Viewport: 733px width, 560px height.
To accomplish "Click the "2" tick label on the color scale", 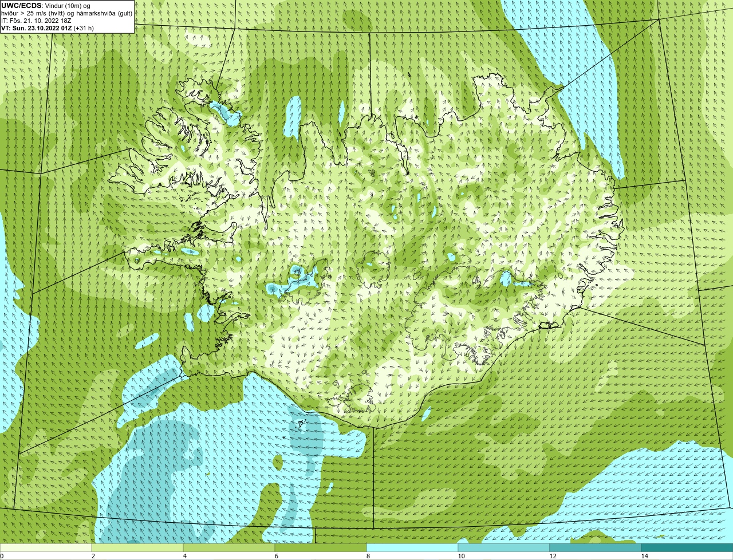I will pos(93,556).
